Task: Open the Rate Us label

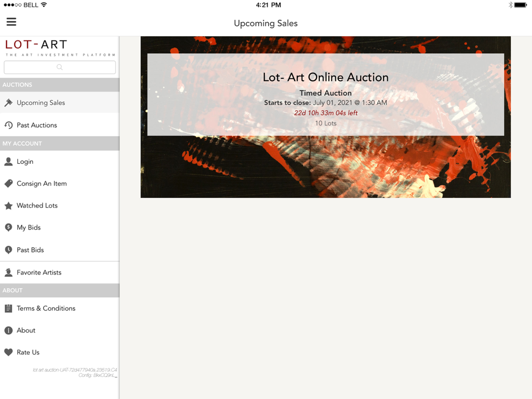Action: pos(28,352)
